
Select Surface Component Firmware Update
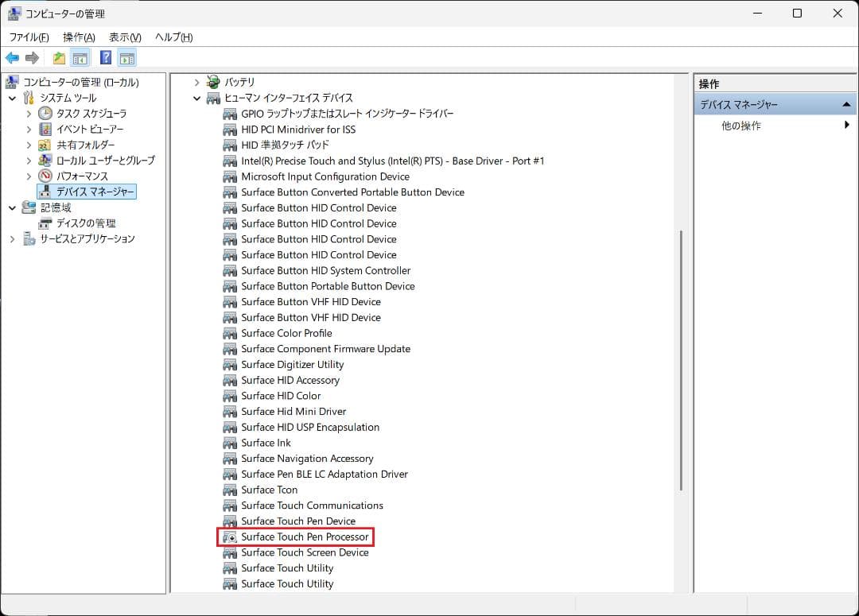pyautogui.click(x=325, y=349)
